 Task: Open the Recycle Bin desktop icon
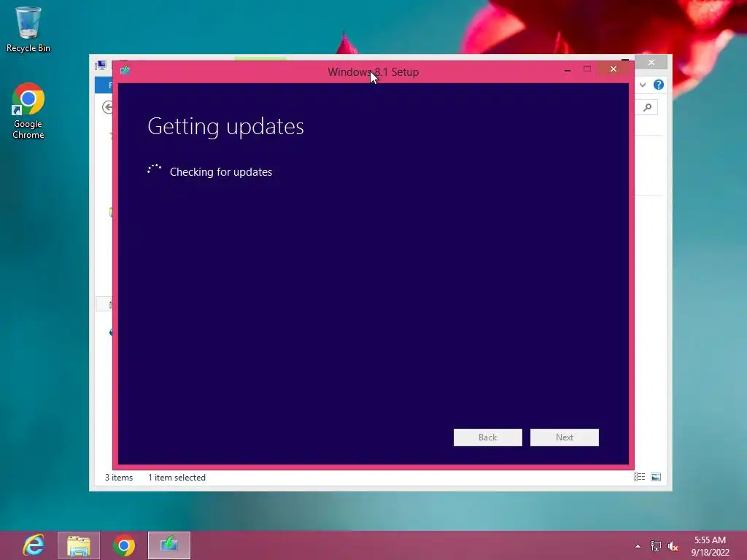[x=28, y=29]
